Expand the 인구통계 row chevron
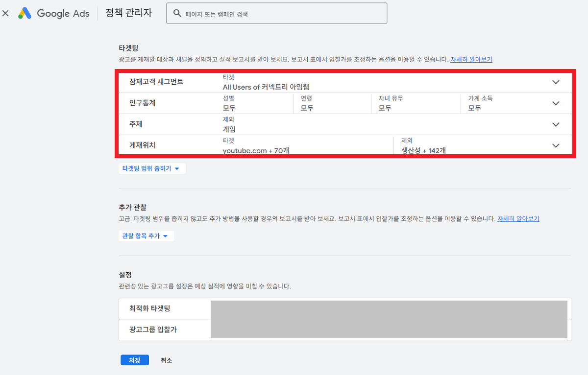 556,103
